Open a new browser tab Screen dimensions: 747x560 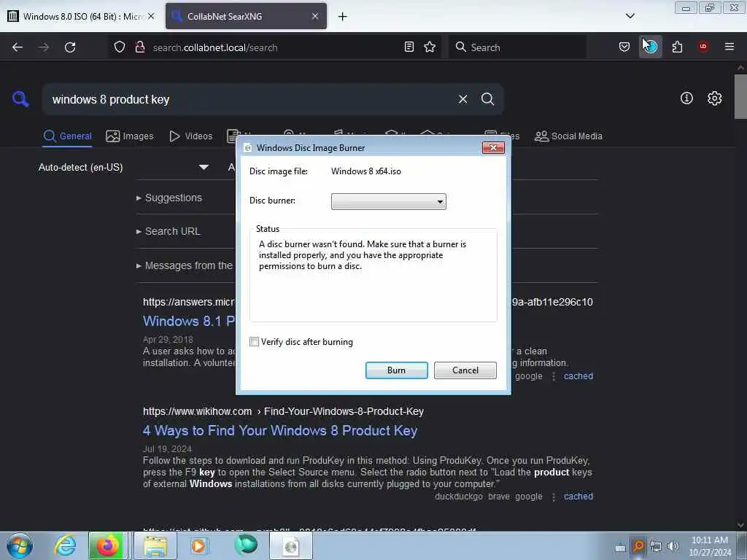[x=343, y=17]
